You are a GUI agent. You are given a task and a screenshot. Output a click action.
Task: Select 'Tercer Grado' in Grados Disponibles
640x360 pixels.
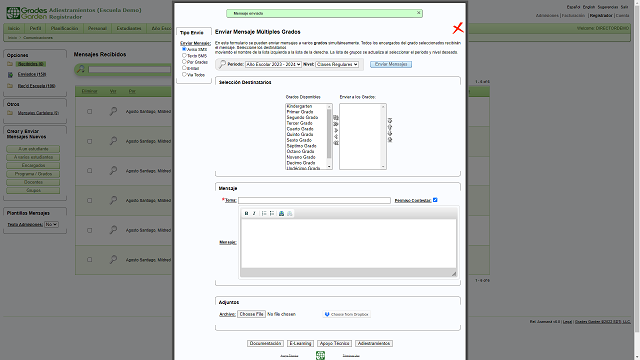pos(300,123)
